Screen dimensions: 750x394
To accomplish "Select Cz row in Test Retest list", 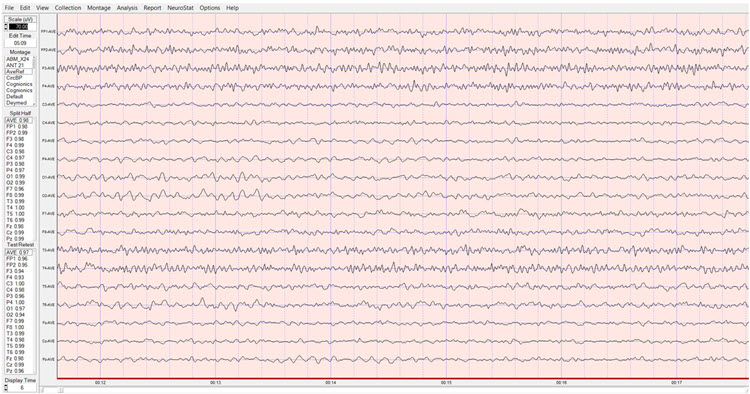I will coord(19,364).
